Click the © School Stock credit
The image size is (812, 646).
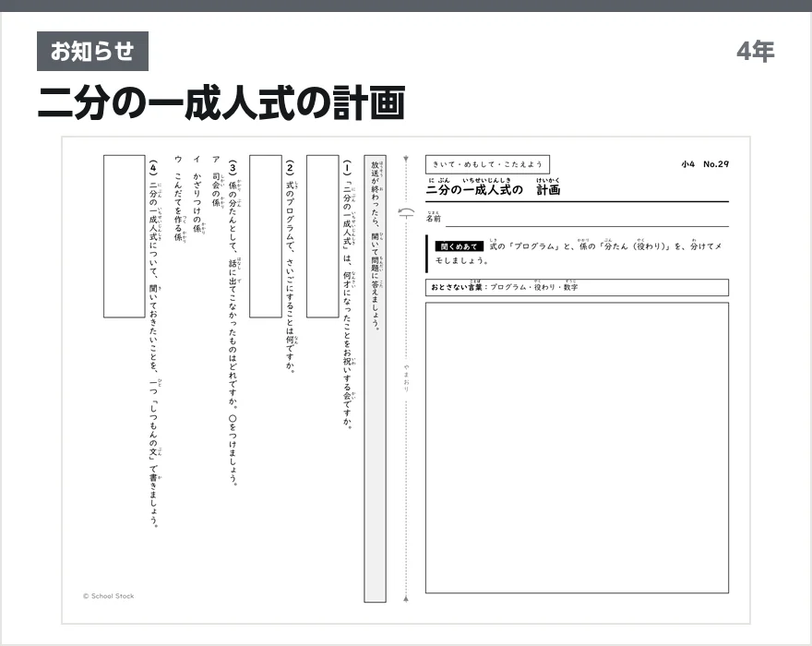tap(108, 596)
